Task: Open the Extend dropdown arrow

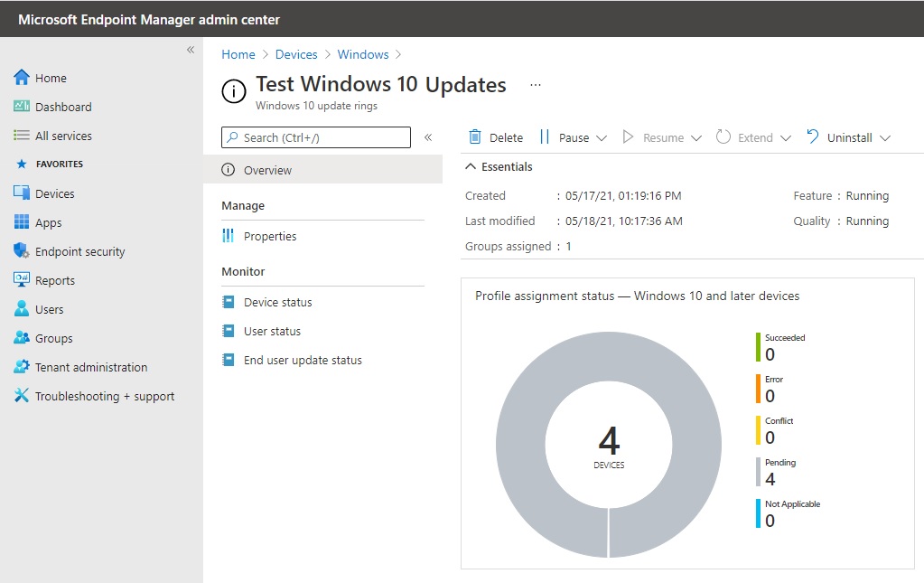Action: [786, 138]
